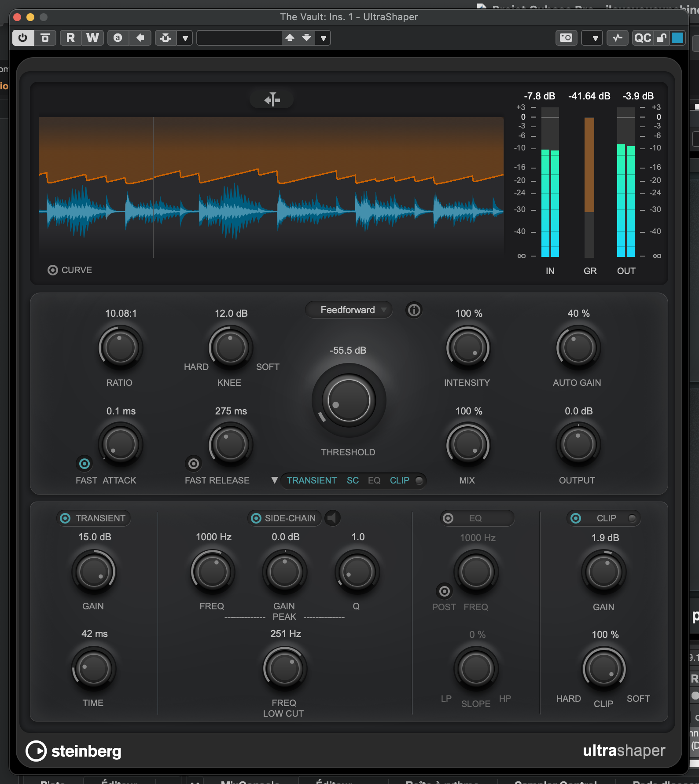Click the -55.5 dB threshold value
Image resolution: width=699 pixels, height=784 pixels.
(x=348, y=351)
